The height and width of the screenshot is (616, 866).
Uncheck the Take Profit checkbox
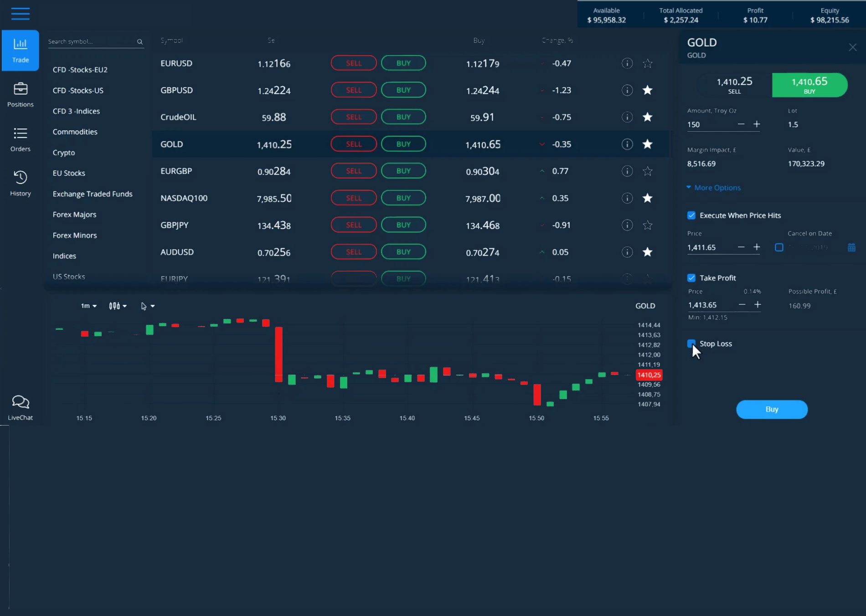point(691,278)
